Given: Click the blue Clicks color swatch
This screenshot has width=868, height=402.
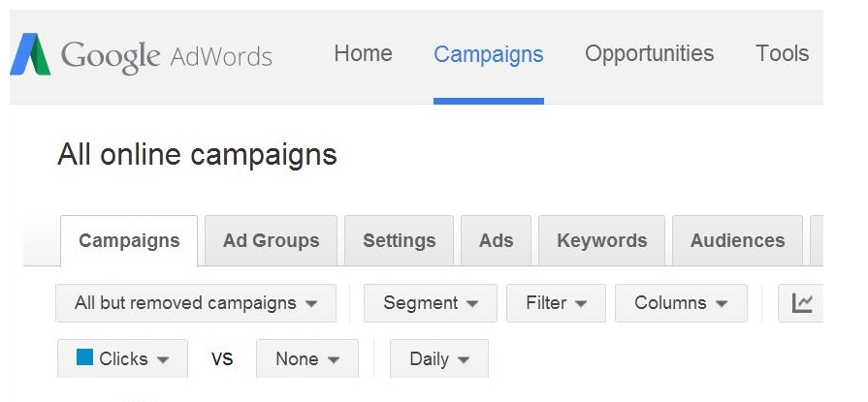Looking at the screenshot, I should click(85, 357).
